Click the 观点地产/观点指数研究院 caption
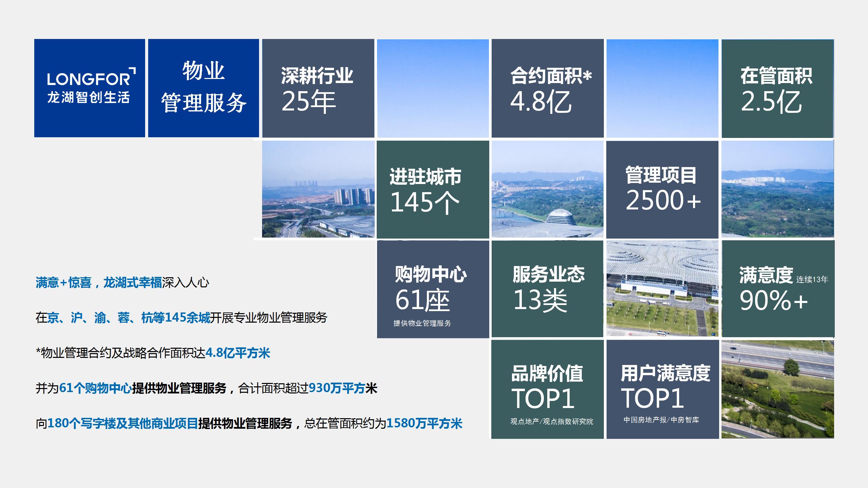 click(x=552, y=421)
